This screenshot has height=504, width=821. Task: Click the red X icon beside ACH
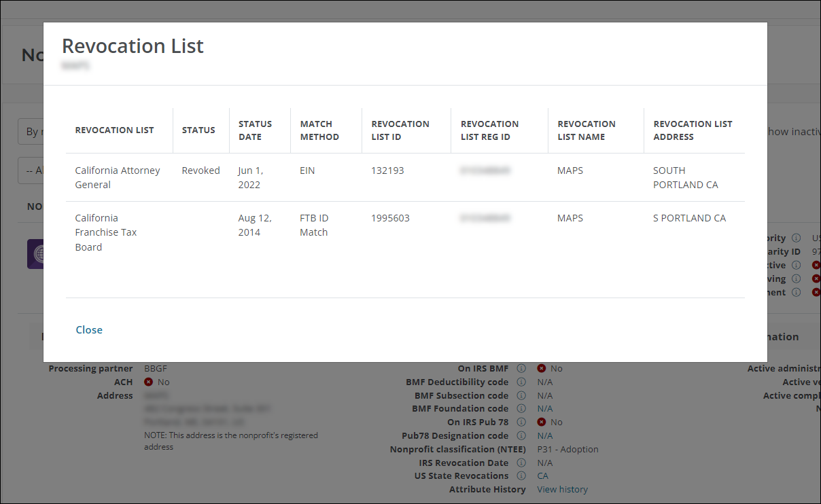click(x=149, y=382)
